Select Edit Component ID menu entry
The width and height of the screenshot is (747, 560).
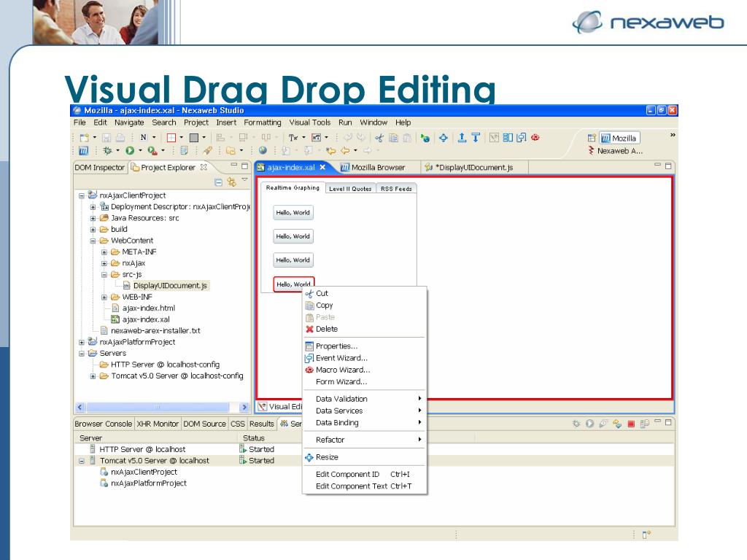pos(365,474)
